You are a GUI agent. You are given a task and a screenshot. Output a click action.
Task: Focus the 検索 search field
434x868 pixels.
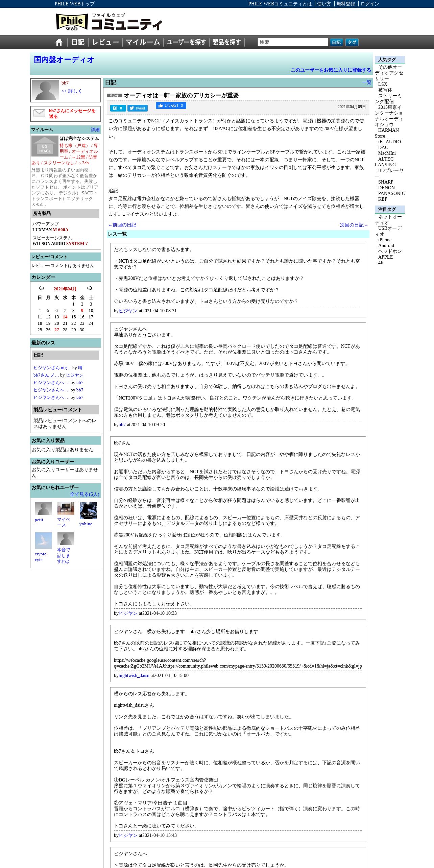pos(293,42)
